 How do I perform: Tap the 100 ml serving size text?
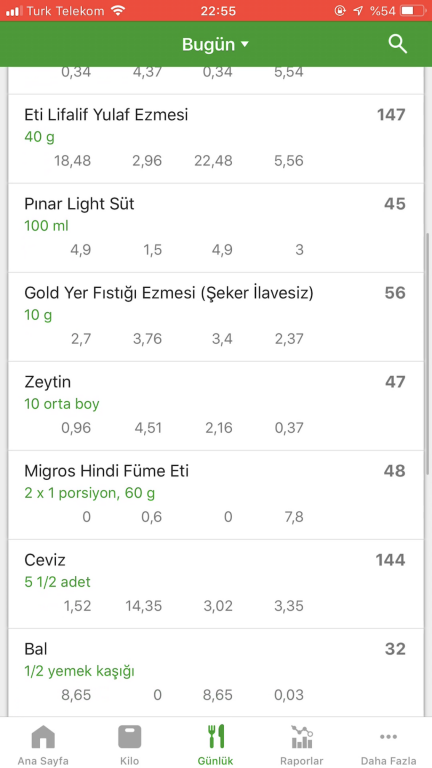pyautogui.click(x=47, y=226)
